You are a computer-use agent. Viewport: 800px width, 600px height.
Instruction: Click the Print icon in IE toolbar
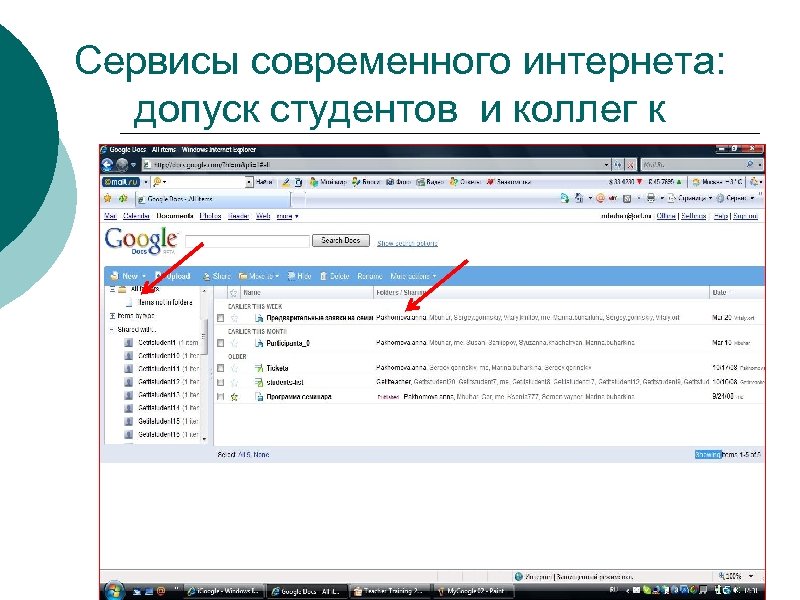point(651,198)
